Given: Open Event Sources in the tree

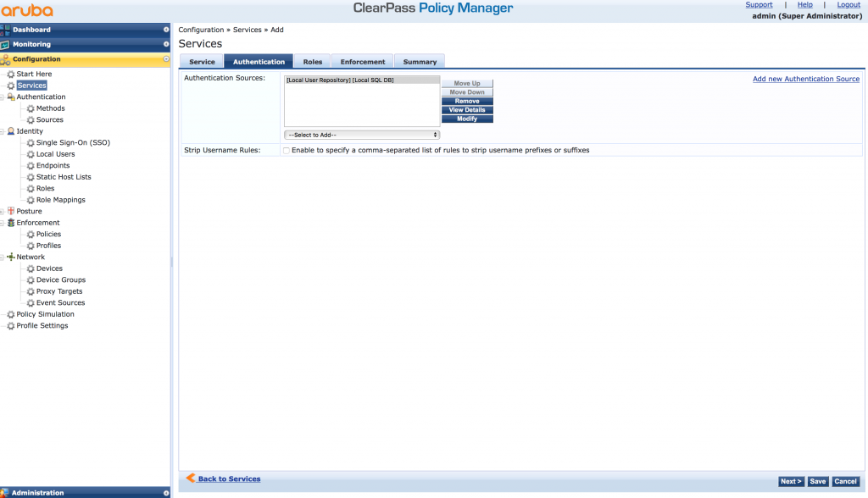Looking at the screenshot, I should click(60, 302).
